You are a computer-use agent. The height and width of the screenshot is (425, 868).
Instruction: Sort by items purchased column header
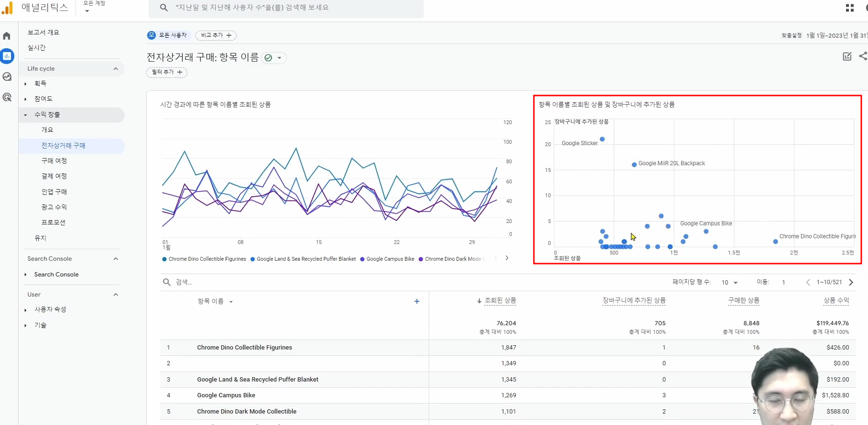743,300
